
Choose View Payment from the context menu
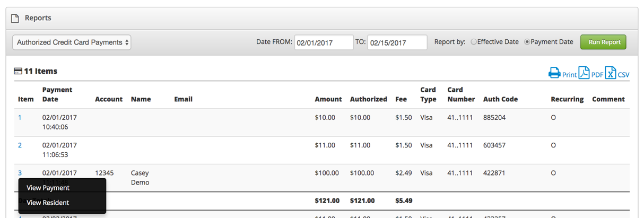pos(48,188)
